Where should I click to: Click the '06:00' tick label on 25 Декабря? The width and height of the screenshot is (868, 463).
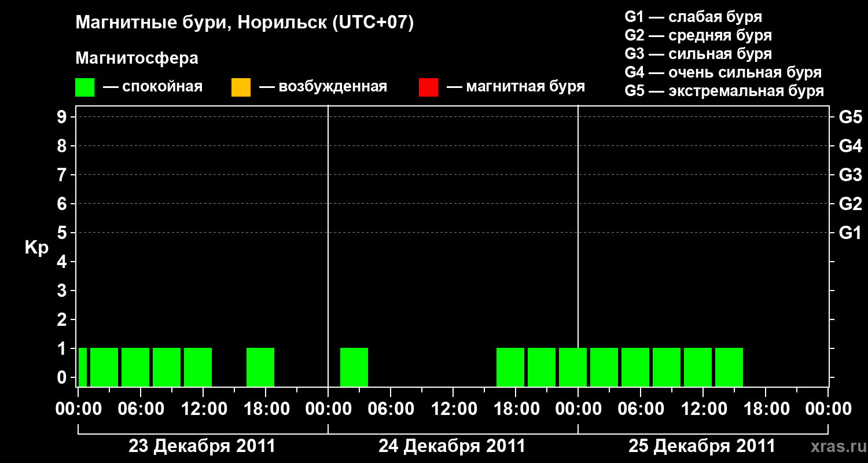[640, 409]
